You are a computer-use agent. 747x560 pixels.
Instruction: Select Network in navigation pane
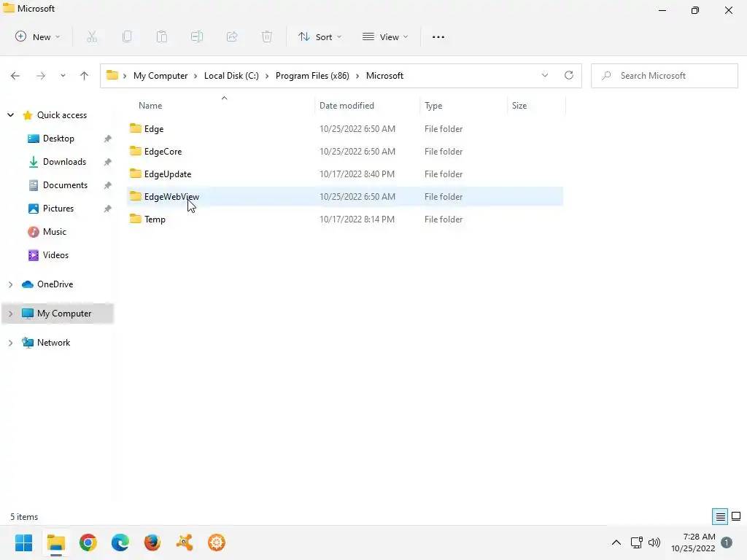point(53,343)
